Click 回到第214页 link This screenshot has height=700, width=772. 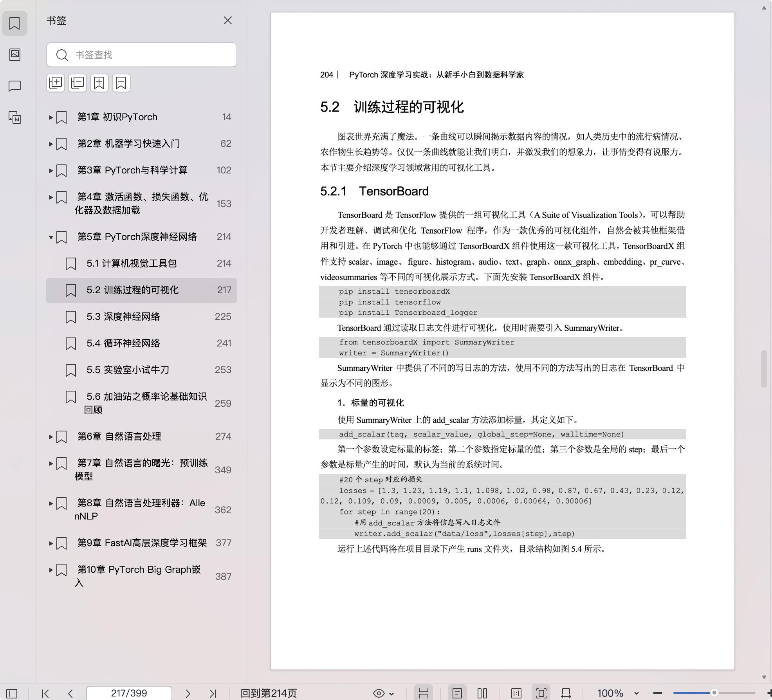269,693
